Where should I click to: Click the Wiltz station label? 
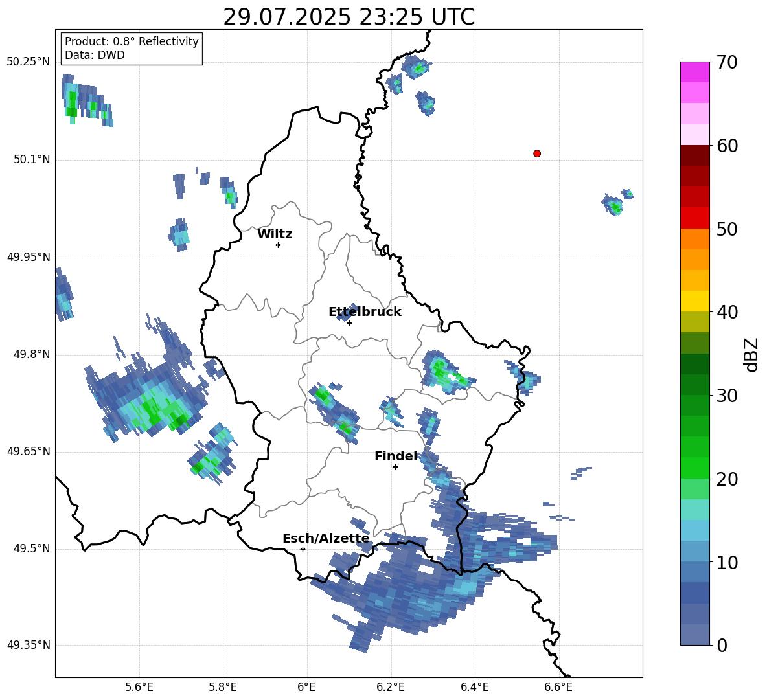(x=275, y=234)
